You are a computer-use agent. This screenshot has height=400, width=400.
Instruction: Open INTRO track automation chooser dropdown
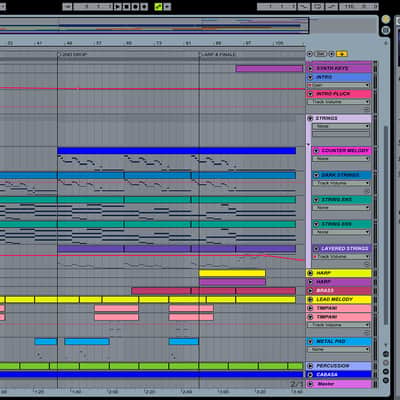click(338, 85)
